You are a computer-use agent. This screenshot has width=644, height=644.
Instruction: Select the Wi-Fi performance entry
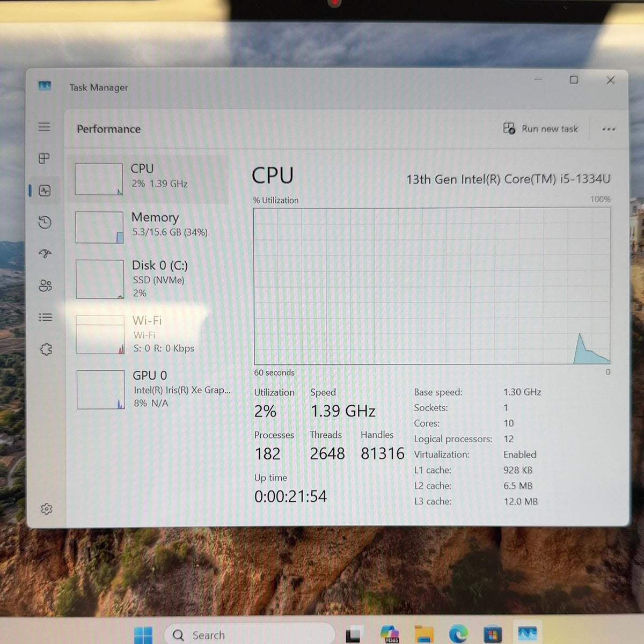pos(151,334)
